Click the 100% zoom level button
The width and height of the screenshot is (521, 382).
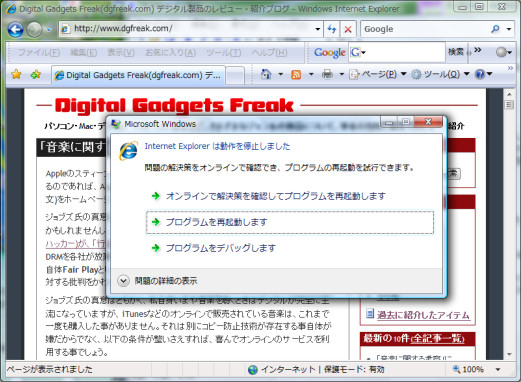point(468,369)
